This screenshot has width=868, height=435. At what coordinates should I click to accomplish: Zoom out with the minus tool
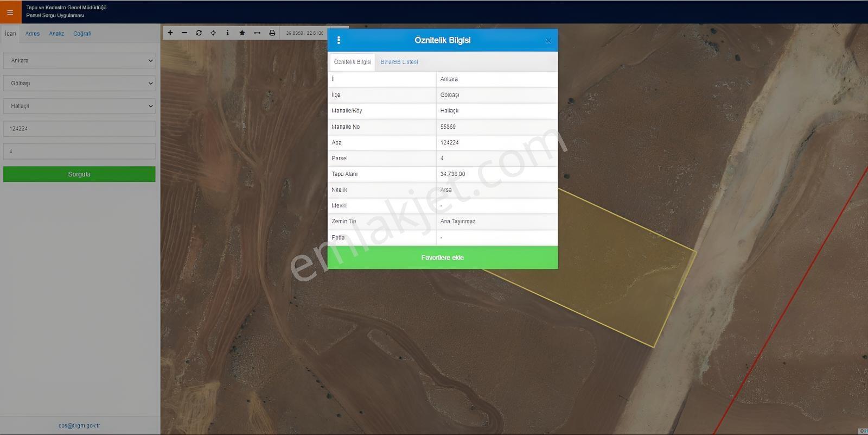[184, 33]
